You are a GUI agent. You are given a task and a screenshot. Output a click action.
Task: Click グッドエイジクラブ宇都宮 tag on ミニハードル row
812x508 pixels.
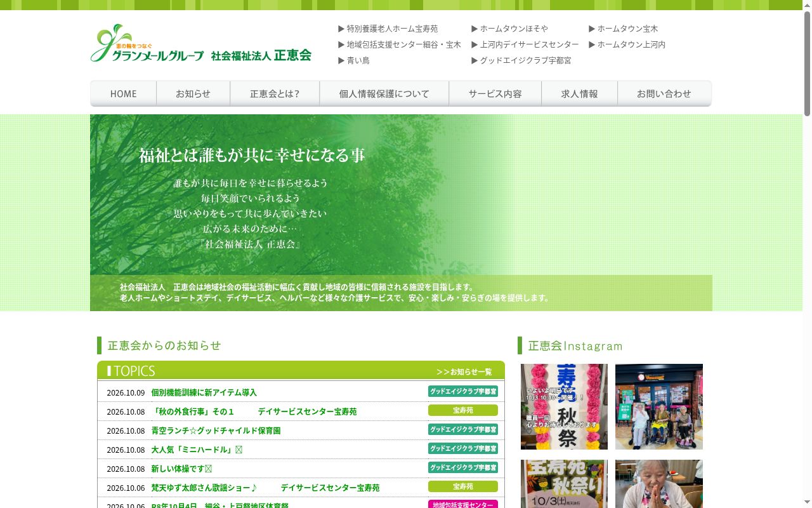click(x=463, y=448)
